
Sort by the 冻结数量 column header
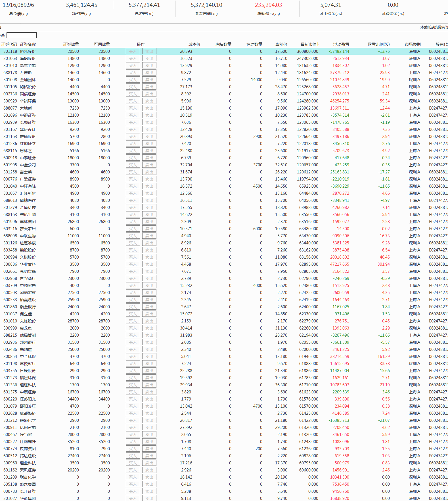coord(223,44)
